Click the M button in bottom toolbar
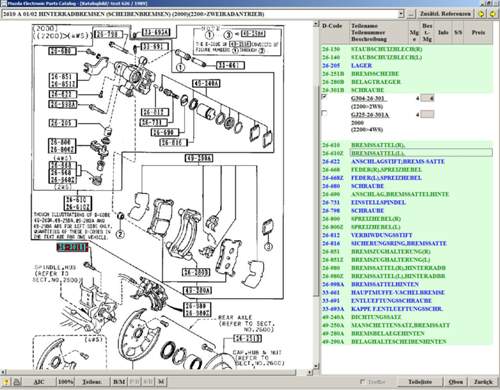This screenshot has width=500, height=390. [161, 382]
